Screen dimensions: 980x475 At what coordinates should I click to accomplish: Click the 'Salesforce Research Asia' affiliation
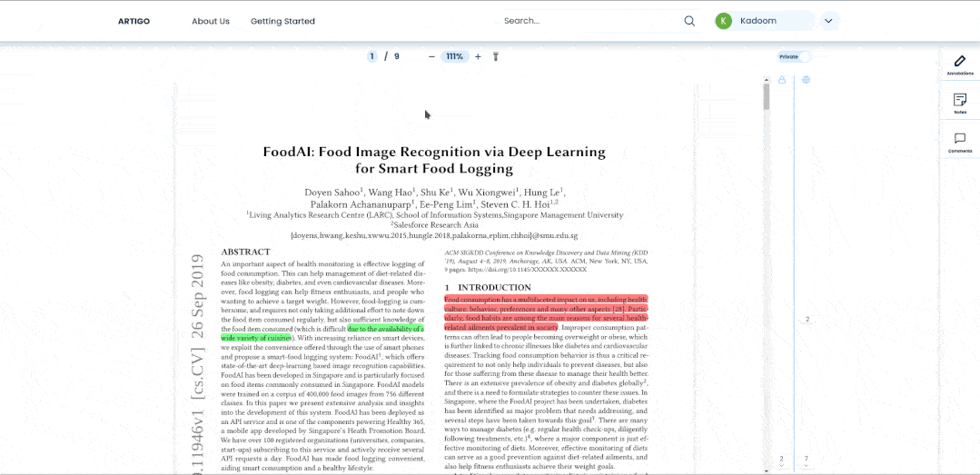tap(434, 225)
